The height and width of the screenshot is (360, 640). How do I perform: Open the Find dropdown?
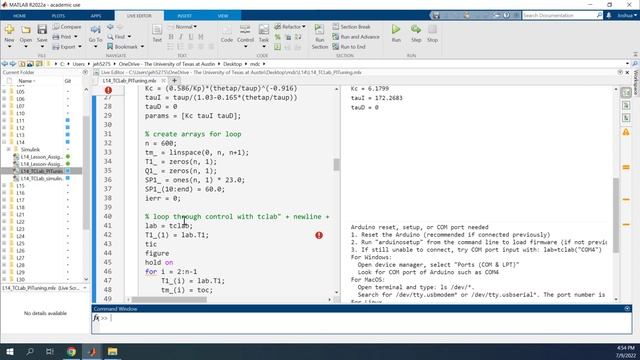click(x=129, y=37)
